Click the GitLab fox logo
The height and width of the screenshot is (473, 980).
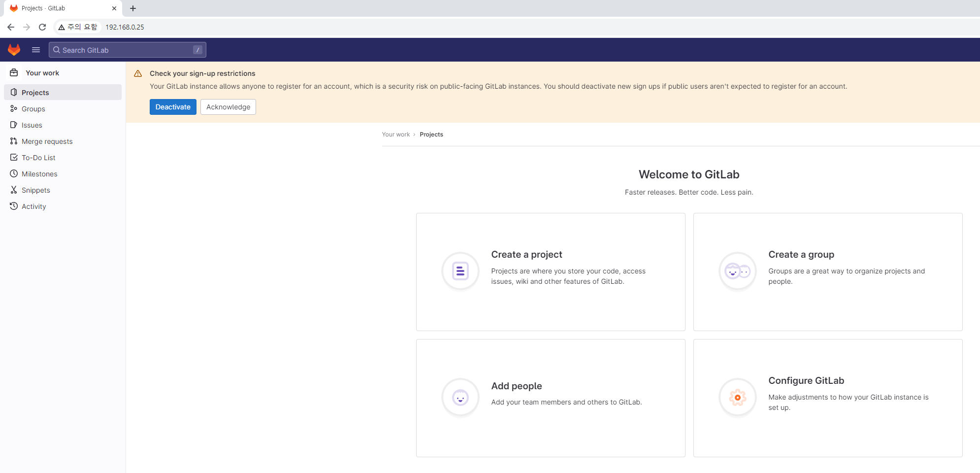[14, 50]
